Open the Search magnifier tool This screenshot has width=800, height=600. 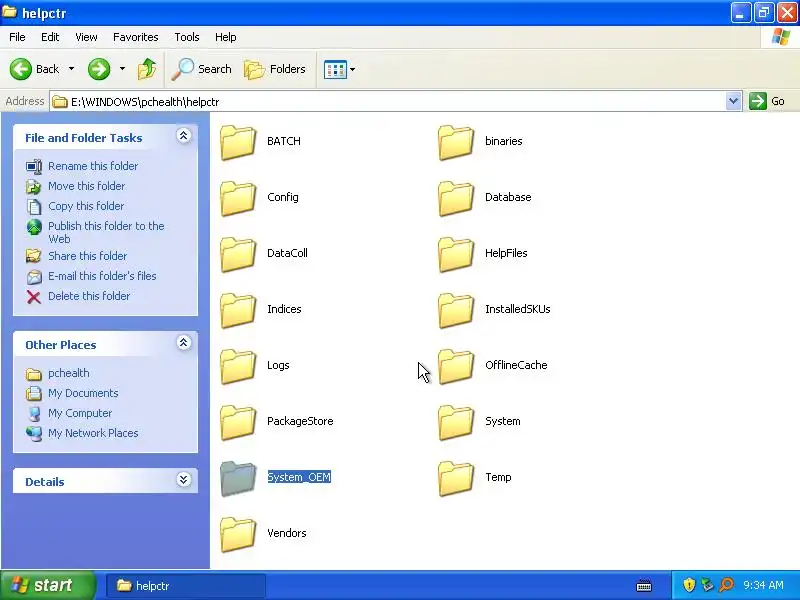[202, 69]
